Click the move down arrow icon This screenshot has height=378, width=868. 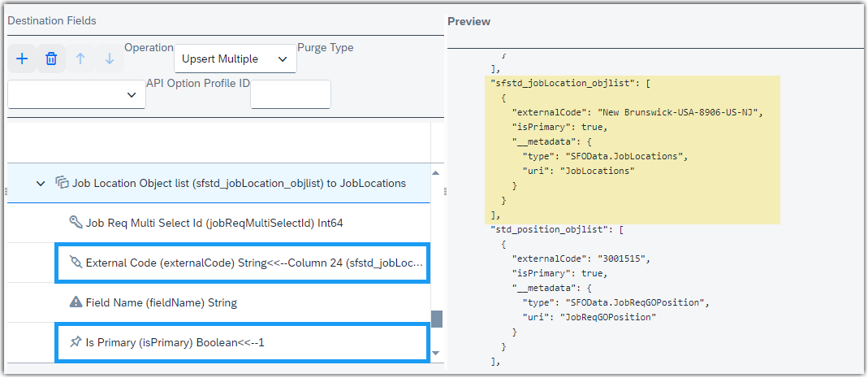point(110,59)
